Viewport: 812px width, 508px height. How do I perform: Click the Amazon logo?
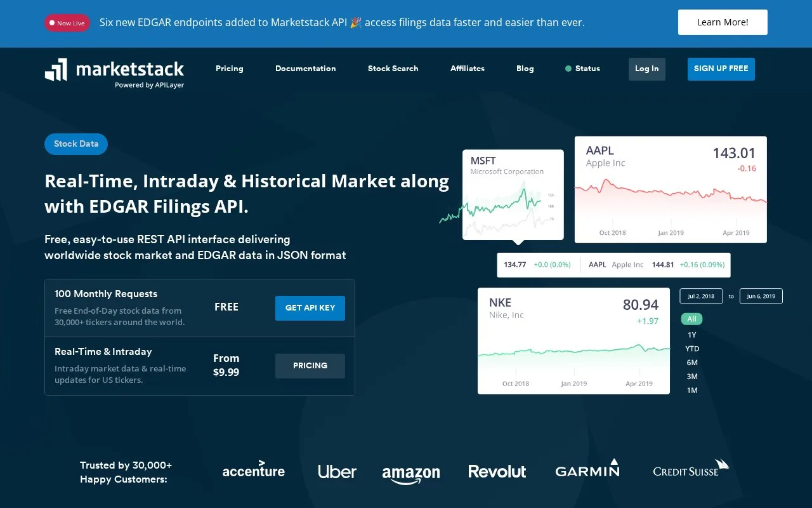(411, 474)
